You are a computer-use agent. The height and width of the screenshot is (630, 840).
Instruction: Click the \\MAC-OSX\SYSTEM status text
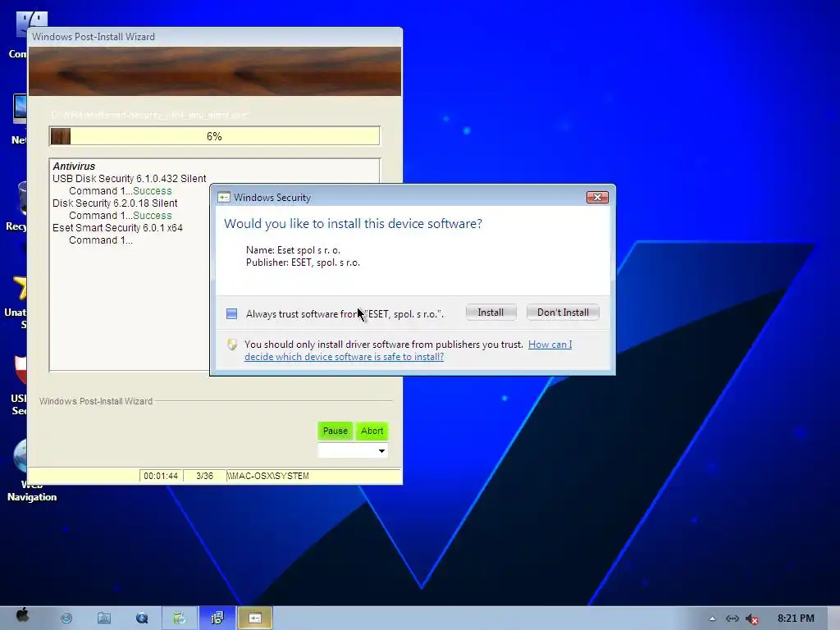pyautogui.click(x=268, y=476)
